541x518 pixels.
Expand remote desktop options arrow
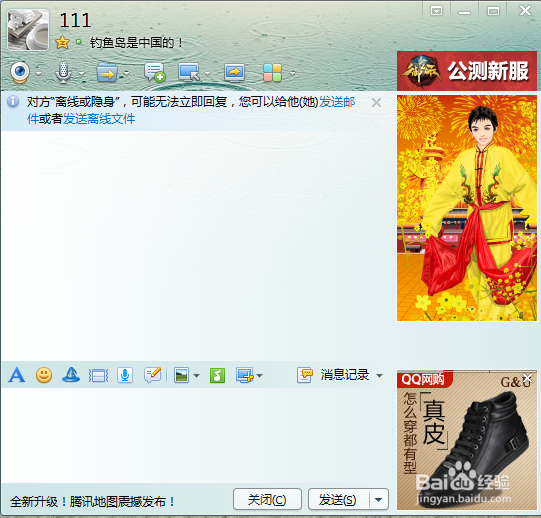pos(207,74)
